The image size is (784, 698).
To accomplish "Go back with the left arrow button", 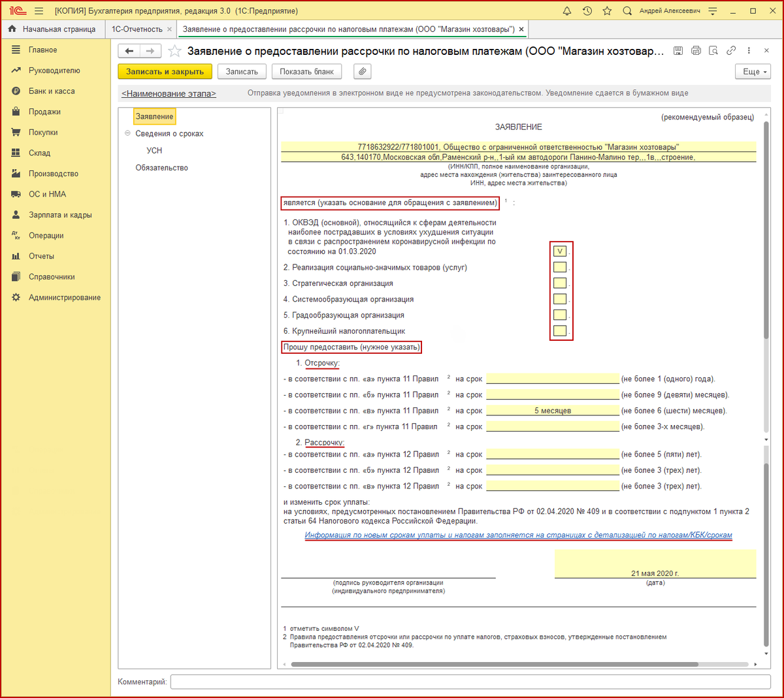I will pyautogui.click(x=129, y=51).
